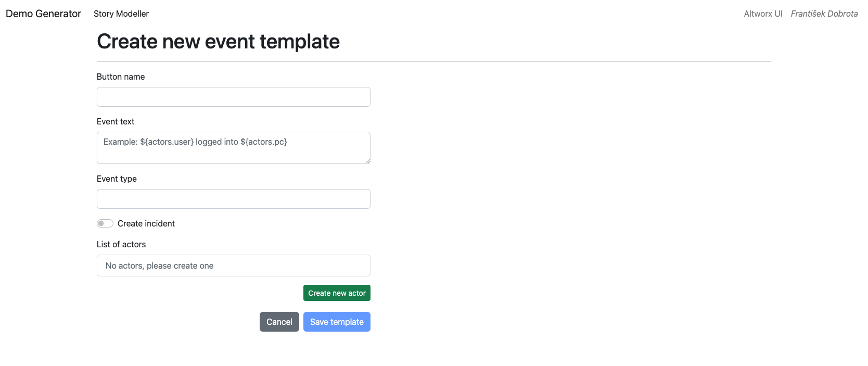868x366 pixels.
Task: Focus the Event type input field
Action: pos(233,199)
